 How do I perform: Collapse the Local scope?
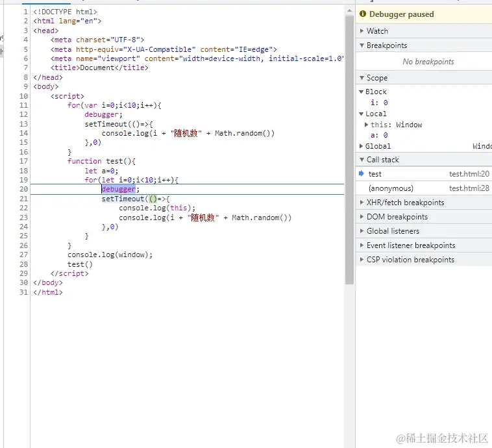click(361, 114)
